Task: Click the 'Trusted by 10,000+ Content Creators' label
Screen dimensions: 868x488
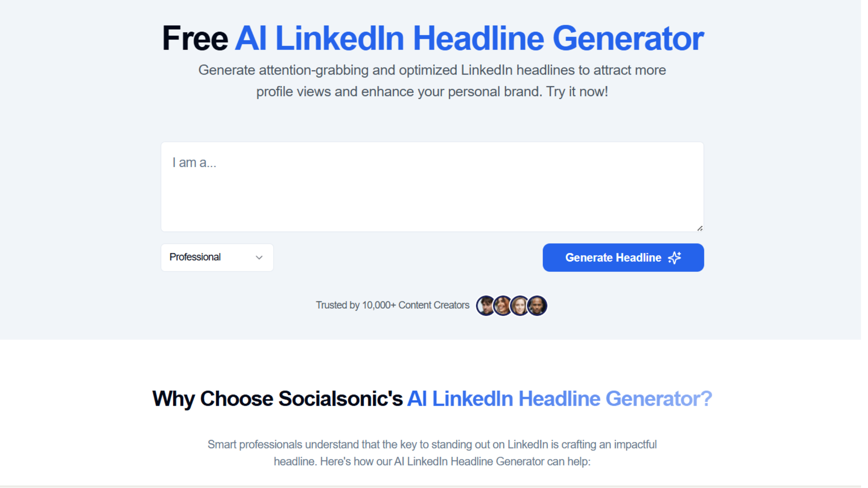Action: [x=393, y=305]
